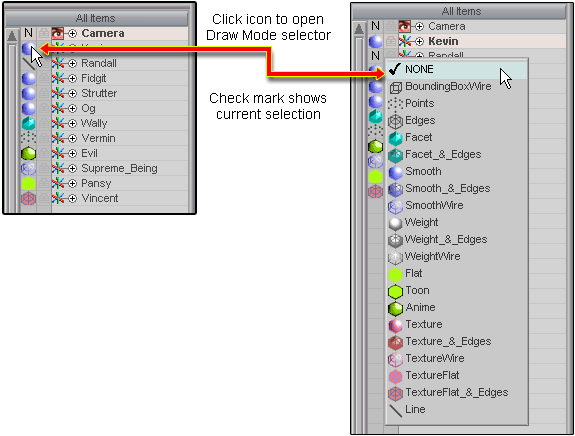Click the scroll up arrow in left panel
Screen dimensions: 575x436
12,36
